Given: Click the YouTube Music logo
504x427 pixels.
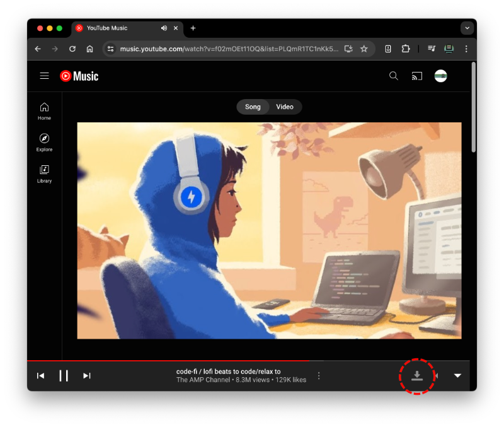Looking at the screenshot, I should pos(79,76).
